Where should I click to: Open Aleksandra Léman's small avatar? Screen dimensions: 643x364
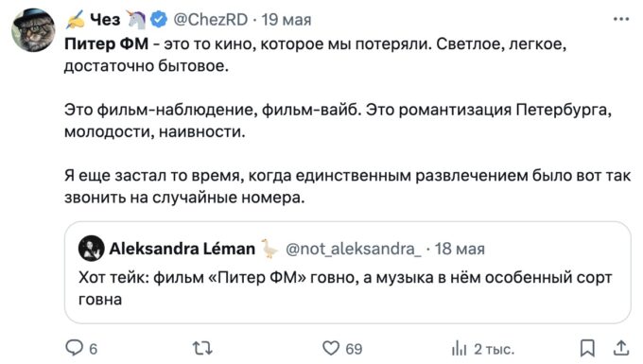click(x=91, y=249)
